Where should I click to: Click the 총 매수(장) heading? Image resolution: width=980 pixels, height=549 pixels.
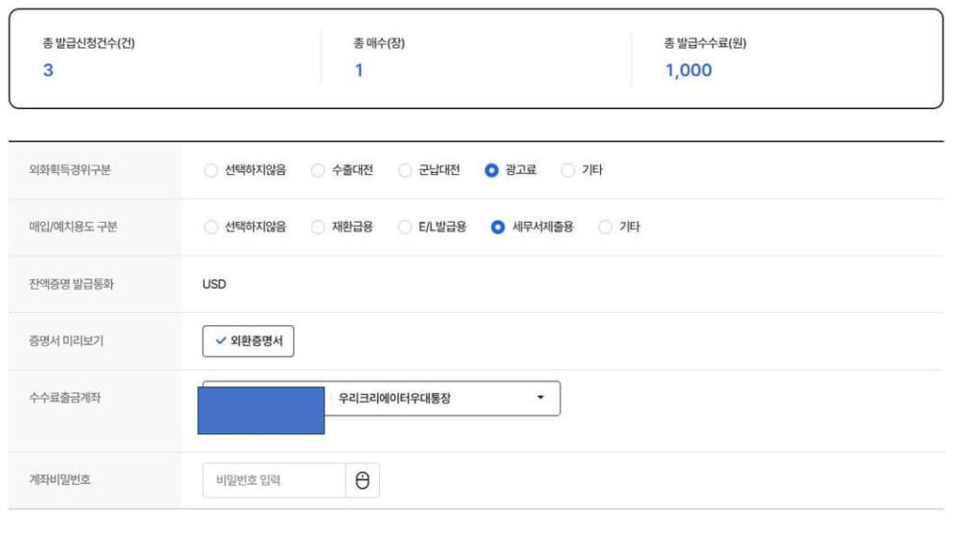tap(379, 43)
